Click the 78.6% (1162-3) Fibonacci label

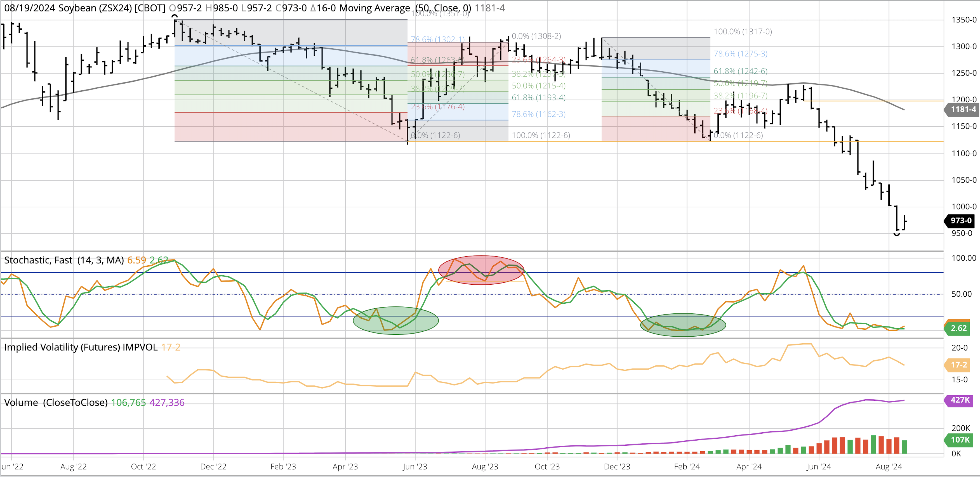(538, 114)
